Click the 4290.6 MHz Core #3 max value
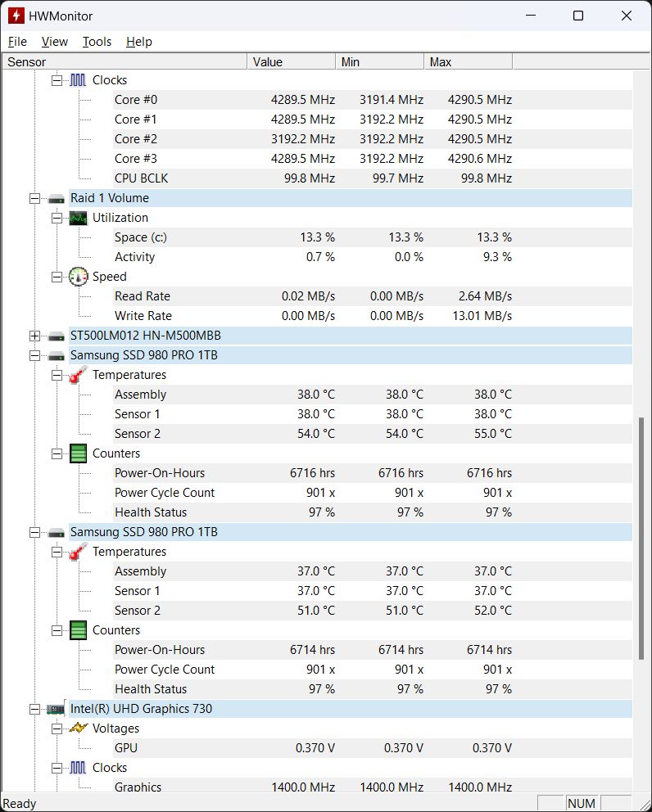652x812 pixels. click(x=480, y=159)
